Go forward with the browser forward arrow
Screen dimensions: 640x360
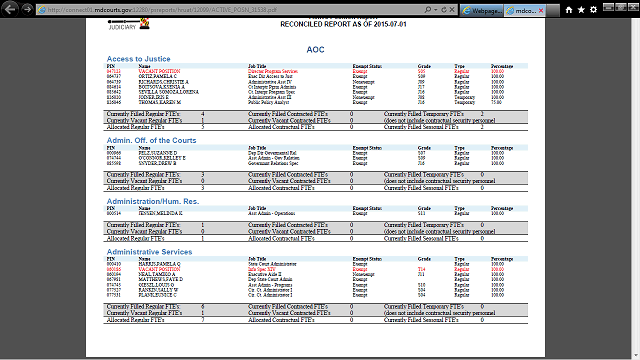pos(27,9)
